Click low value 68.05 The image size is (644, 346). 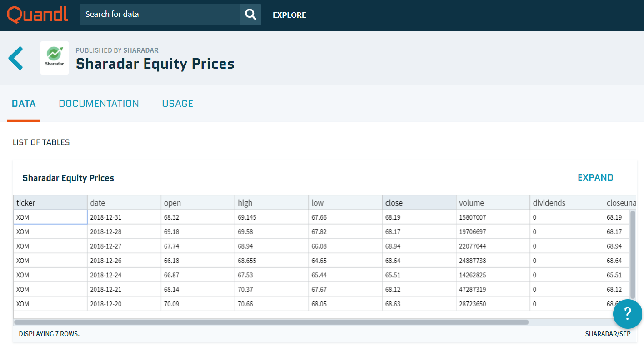(345, 304)
